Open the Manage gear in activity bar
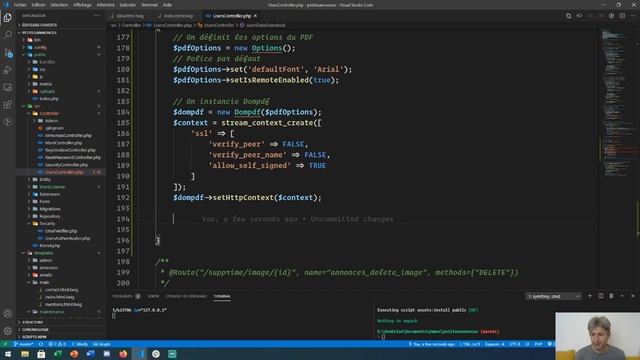Screen dimensions: 640x360 (x=8, y=331)
